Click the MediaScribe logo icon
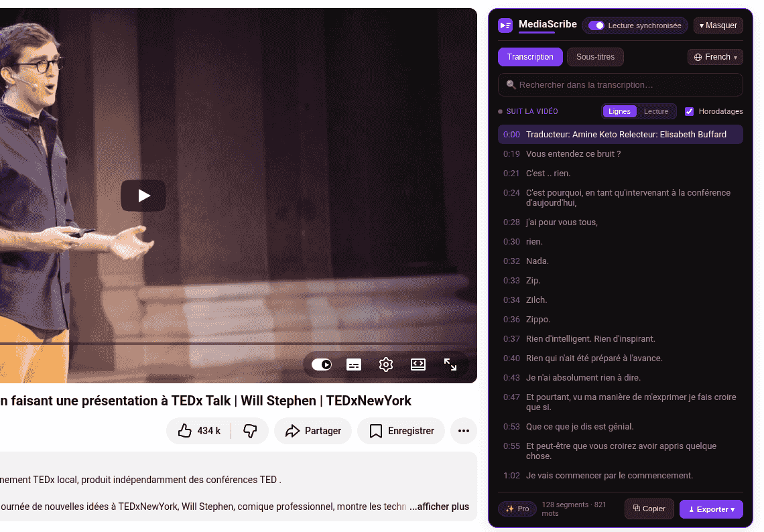Image resolution: width=764 pixels, height=532 pixels. tap(505, 25)
